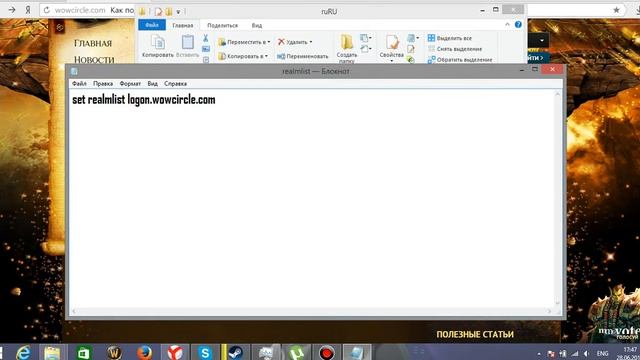Click Notepad horizontal scrollbar left arrow
The width and height of the screenshot is (640, 360).
coord(74,311)
